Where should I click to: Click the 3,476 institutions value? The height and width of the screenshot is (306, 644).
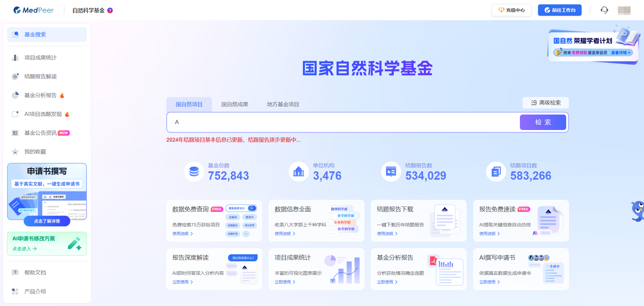327,176
